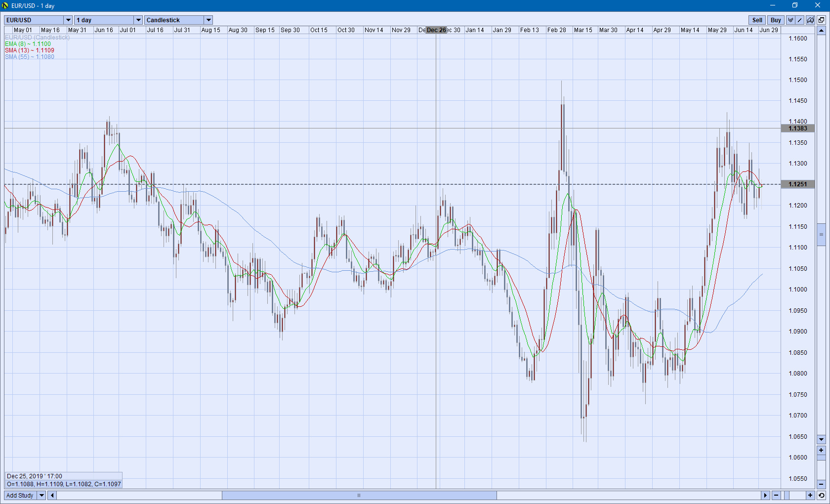Zoom in horizontally using bottom plus button
Viewport: 830px width, 504px height.
pos(810,496)
